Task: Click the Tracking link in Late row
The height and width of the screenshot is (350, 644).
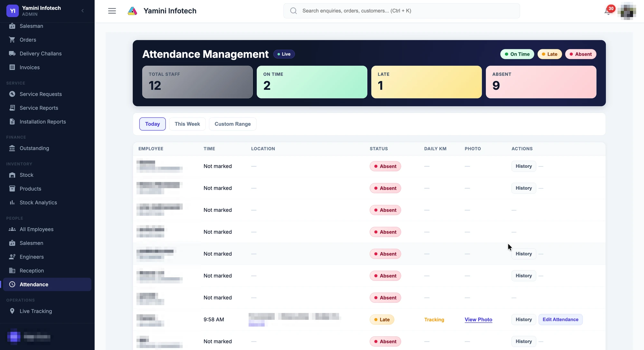Action: [x=434, y=319]
